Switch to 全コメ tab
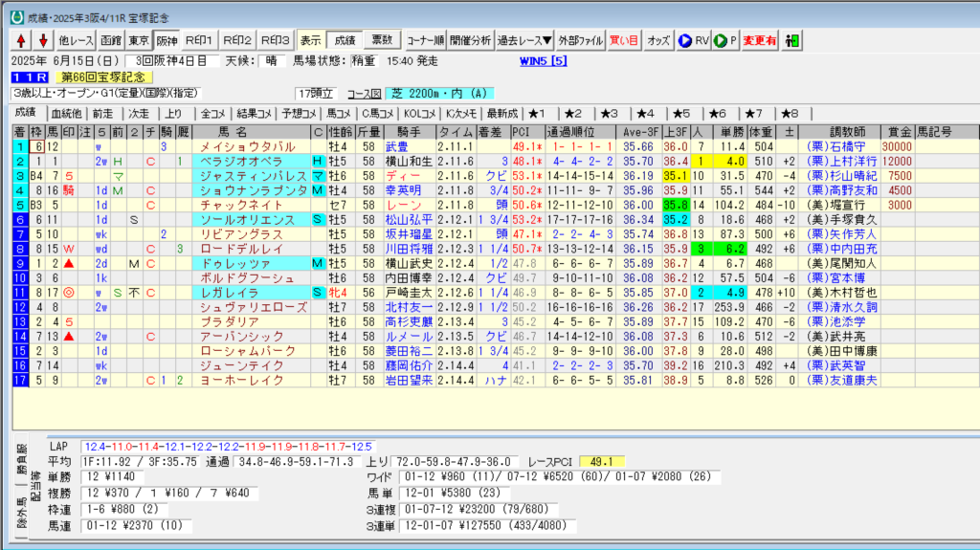Screen dimensions: 980x550 point(213,114)
